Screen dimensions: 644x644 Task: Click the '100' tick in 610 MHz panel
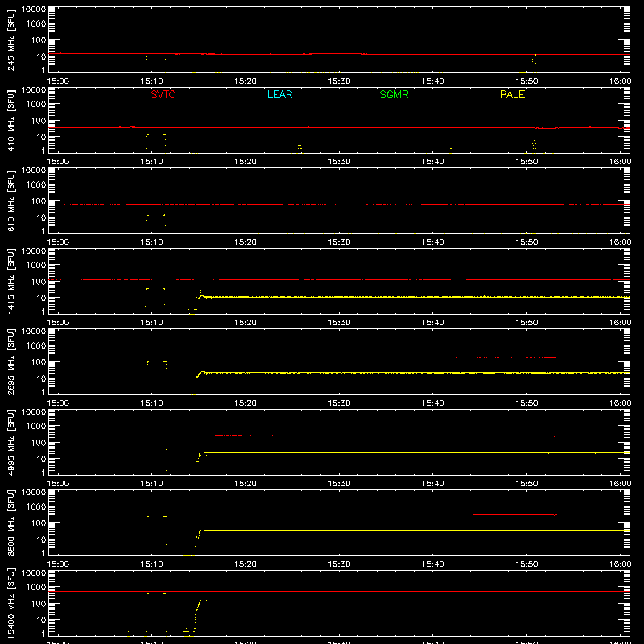click(x=39, y=200)
